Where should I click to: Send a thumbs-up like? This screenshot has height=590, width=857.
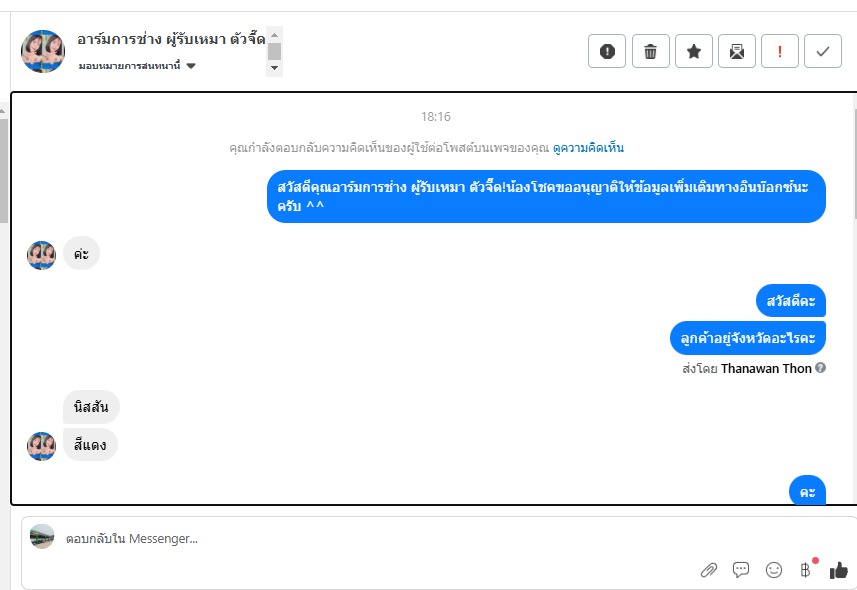point(838,570)
